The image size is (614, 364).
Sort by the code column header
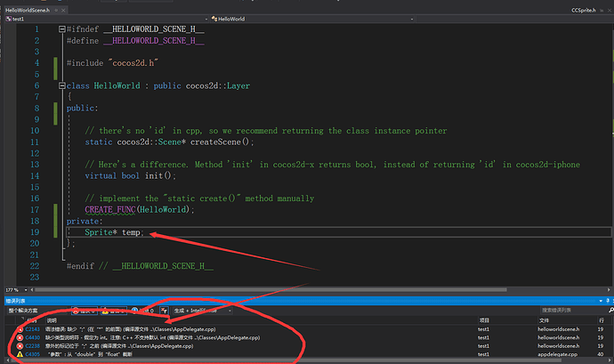[32, 320]
